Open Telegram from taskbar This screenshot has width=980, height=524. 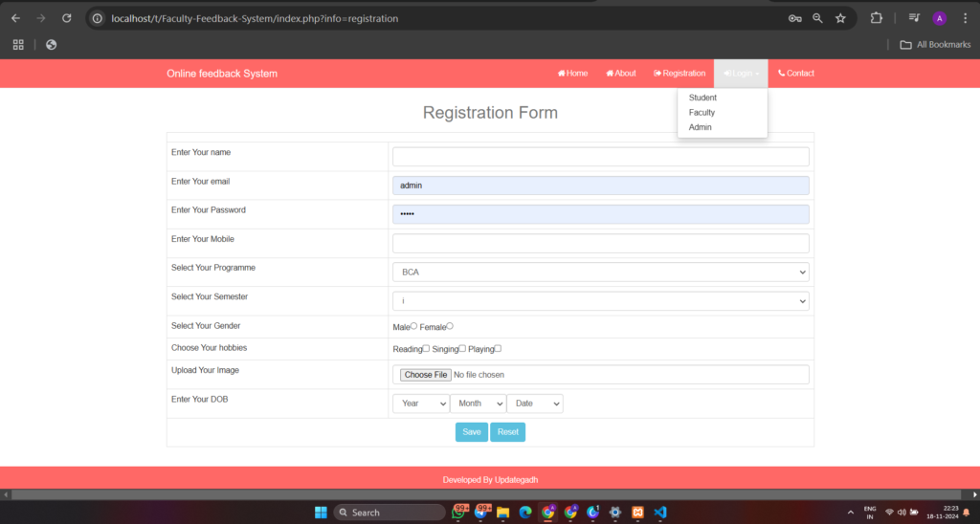pos(481,513)
